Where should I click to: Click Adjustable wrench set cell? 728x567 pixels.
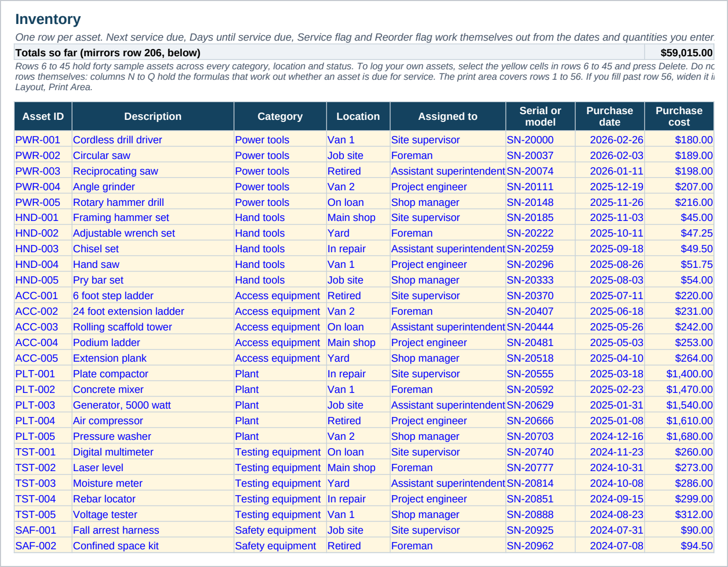pyautogui.click(x=153, y=233)
